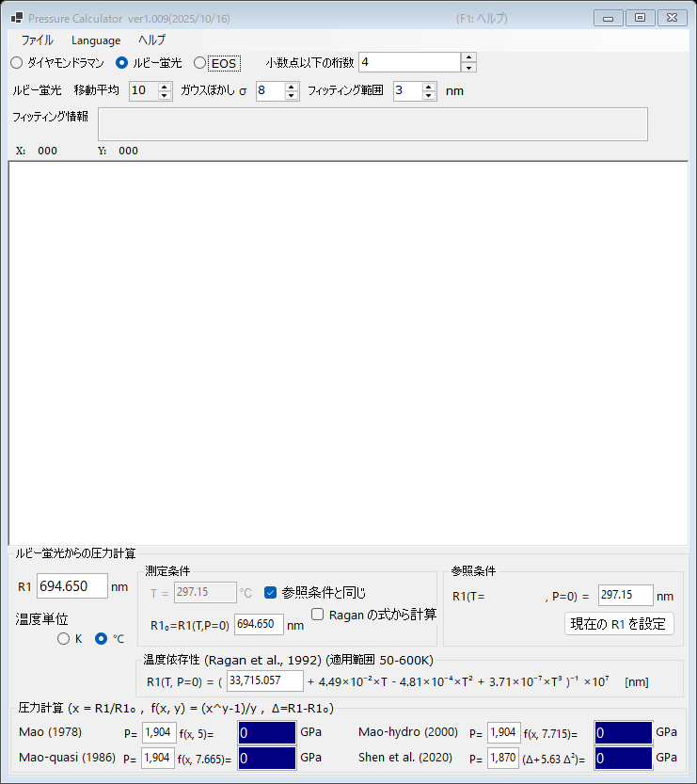Decrease ガウスぼかし σ with down arrow
Image resolution: width=697 pixels, height=784 pixels.
pos(292,95)
